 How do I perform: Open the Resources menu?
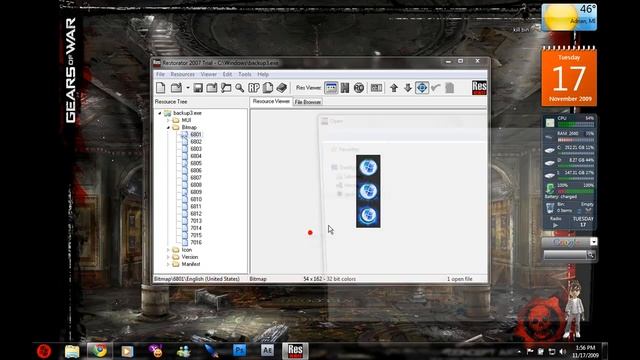(x=182, y=74)
